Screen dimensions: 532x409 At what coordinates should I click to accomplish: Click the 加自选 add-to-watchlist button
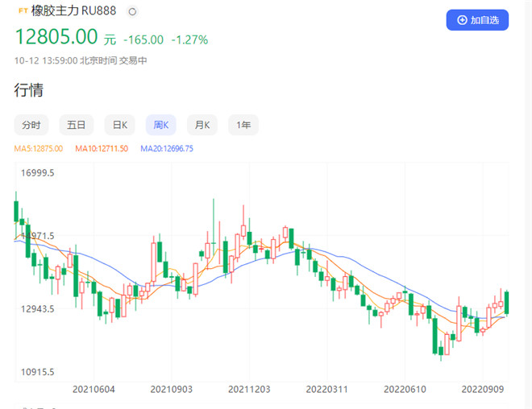click(x=477, y=20)
